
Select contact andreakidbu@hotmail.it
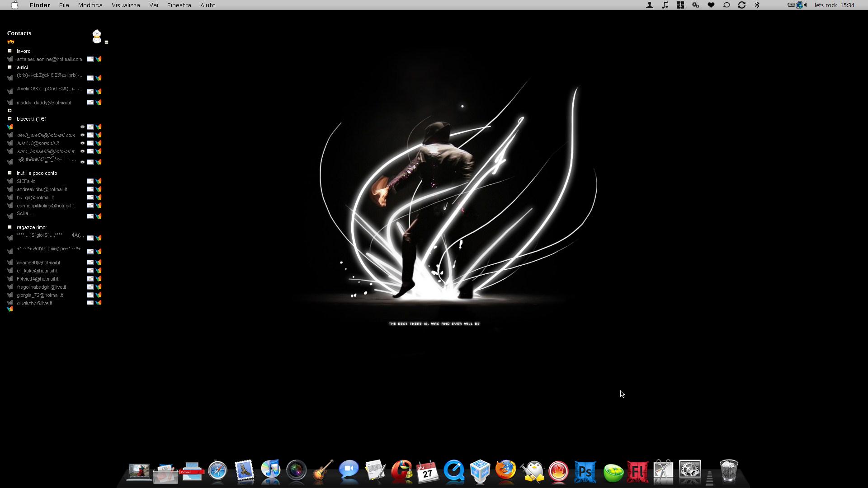42,189
